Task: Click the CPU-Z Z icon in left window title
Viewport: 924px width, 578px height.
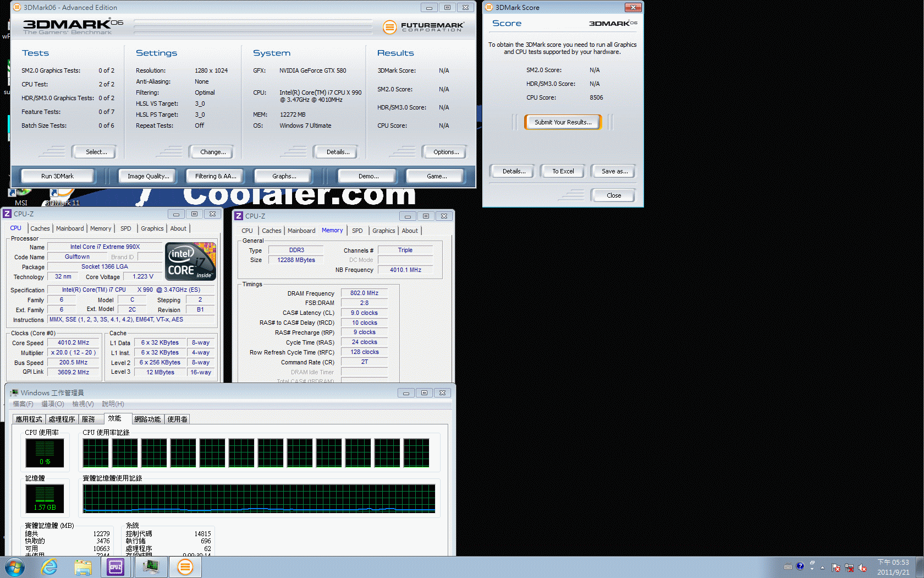Action: (7, 214)
